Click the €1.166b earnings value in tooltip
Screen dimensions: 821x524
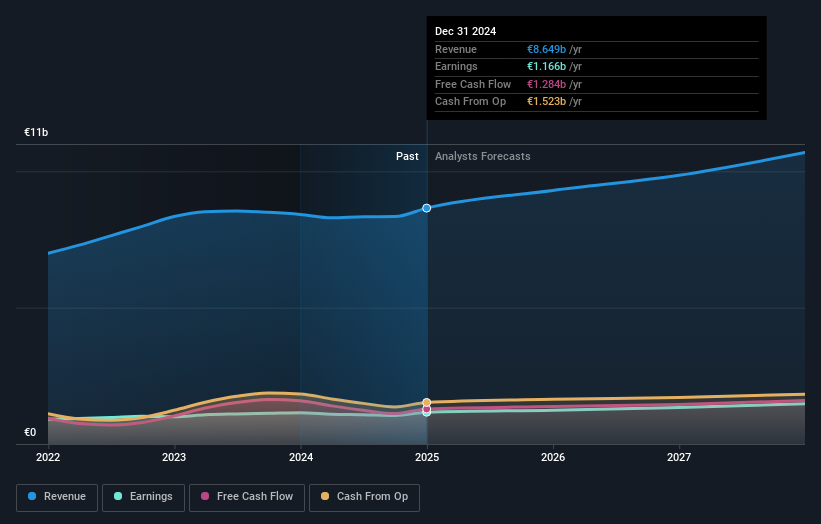tap(547, 66)
